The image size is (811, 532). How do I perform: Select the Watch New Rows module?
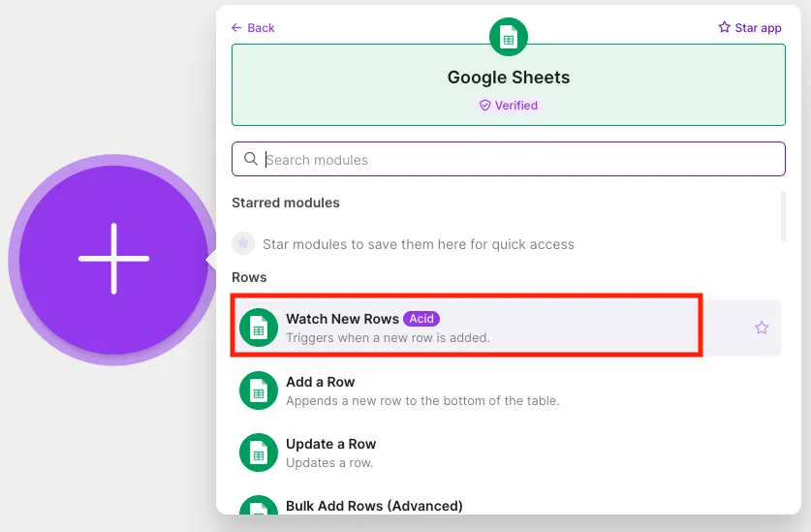click(x=506, y=328)
